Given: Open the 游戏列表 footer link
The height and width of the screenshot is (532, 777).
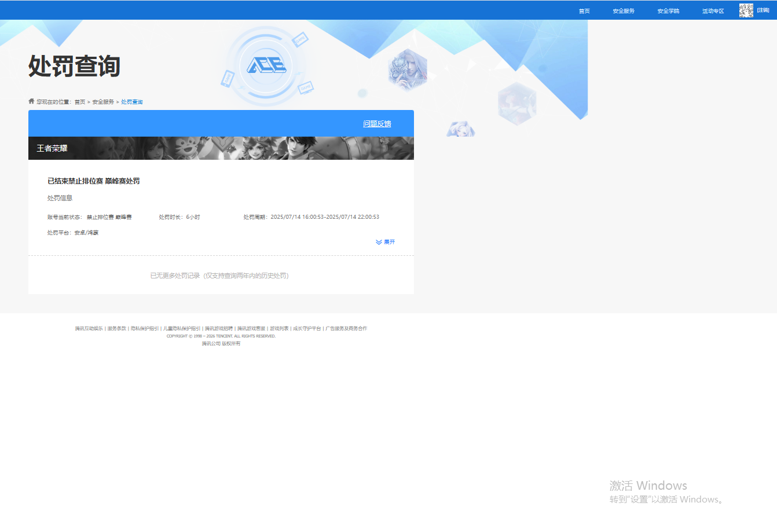Looking at the screenshot, I should 279,329.
